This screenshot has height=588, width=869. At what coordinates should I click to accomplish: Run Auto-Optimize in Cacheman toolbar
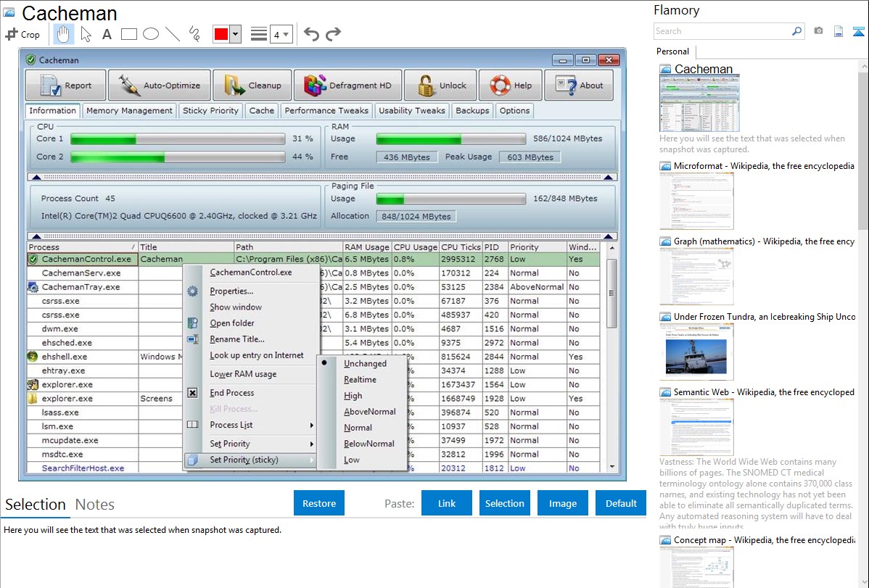point(160,86)
